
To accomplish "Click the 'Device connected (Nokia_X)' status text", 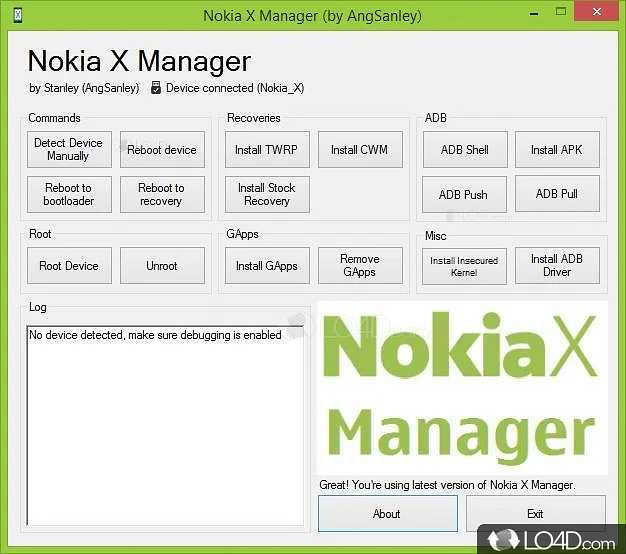I will (x=235, y=88).
